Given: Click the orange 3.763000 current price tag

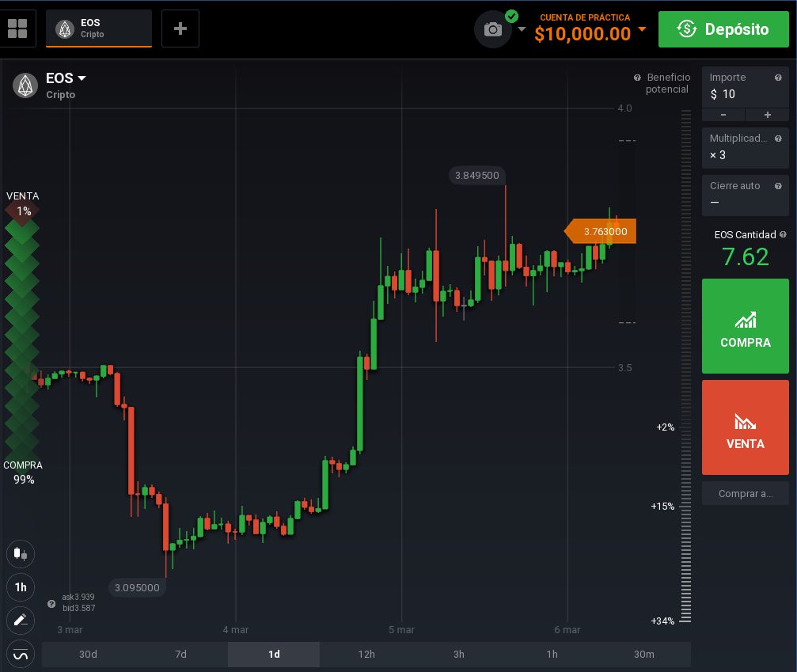Looking at the screenshot, I should tap(601, 231).
